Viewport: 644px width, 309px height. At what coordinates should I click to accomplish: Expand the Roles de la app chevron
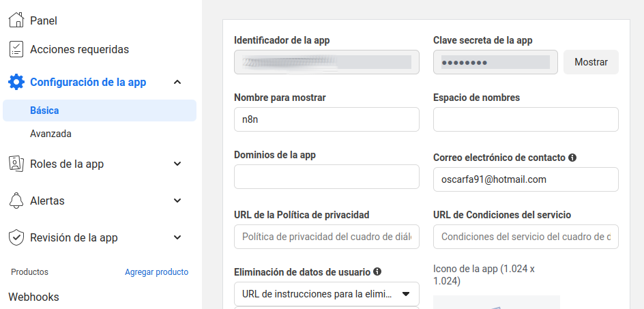[x=177, y=164]
